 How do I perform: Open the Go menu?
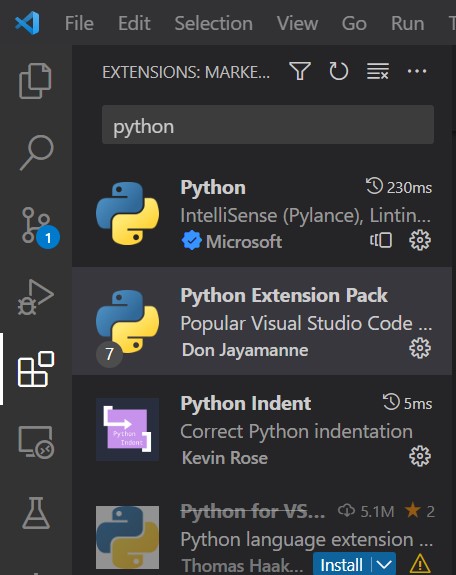point(354,23)
